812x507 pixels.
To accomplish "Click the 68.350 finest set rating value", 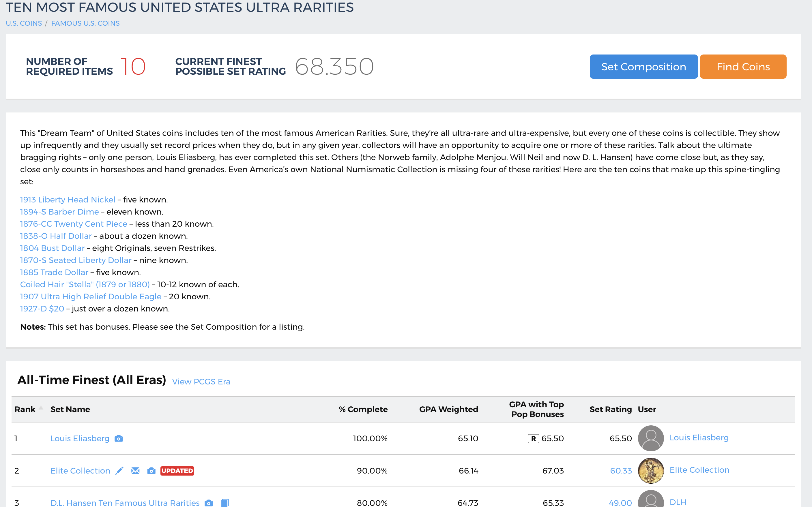I will [x=334, y=66].
